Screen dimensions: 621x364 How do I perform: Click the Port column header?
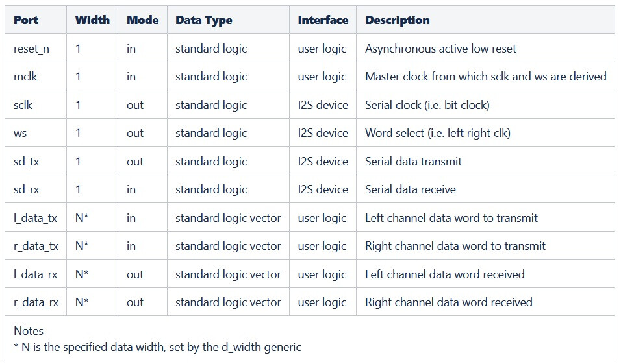(x=26, y=20)
